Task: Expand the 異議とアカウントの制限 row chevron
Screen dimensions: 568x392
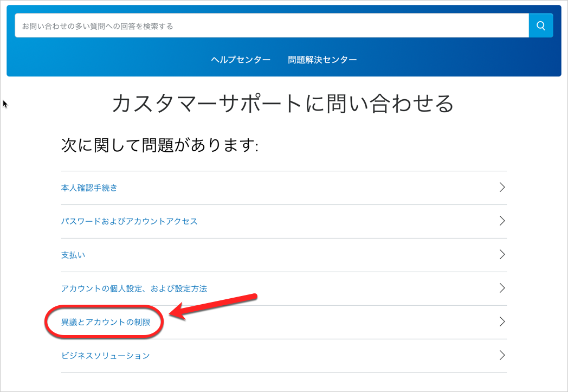Action: [502, 322]
